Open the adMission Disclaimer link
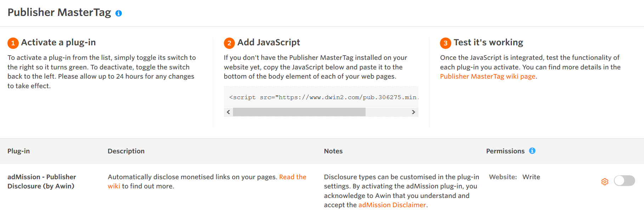This screenshot has height=221, width=644. [x=392, y=205]
